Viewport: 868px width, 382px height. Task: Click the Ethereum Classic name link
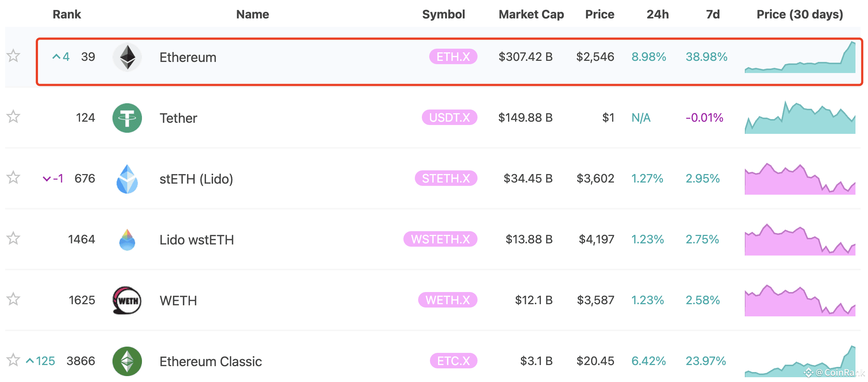pos(211,361)
